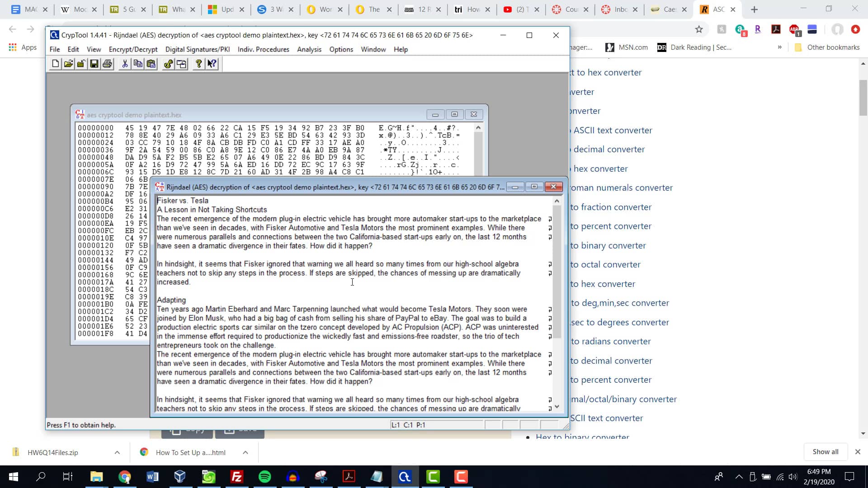Click the Digital Signatures/PKI menu
The height and width of the screenshot is (488, 868).
click(x=198, y=49)
